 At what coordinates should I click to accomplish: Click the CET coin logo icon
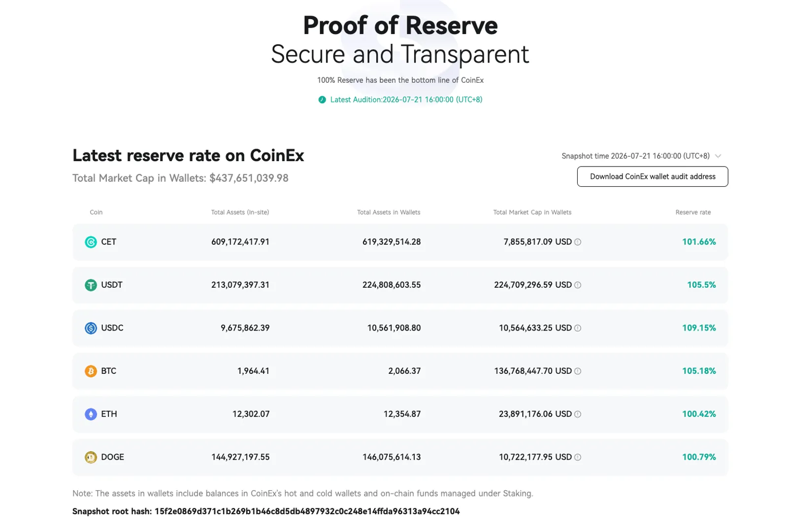[x=91, y=242]
